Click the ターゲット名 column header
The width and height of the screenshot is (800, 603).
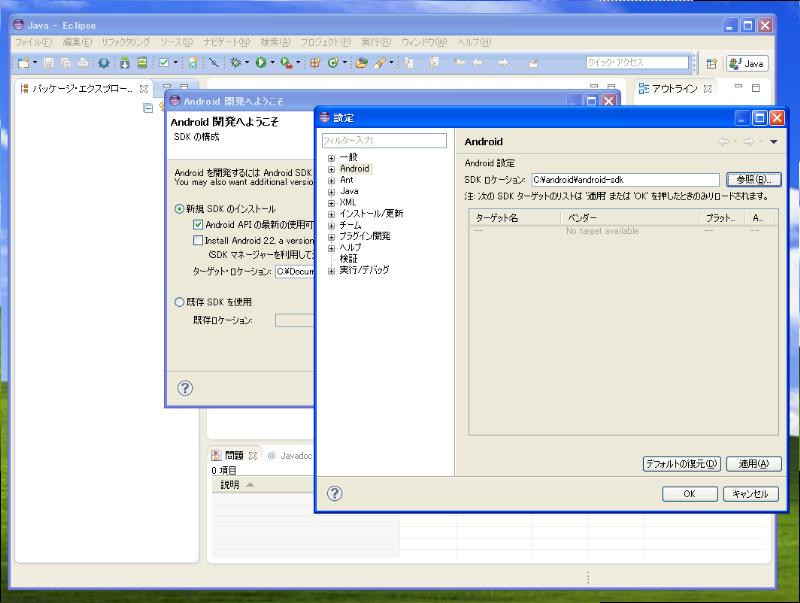(x=515, y=218)
